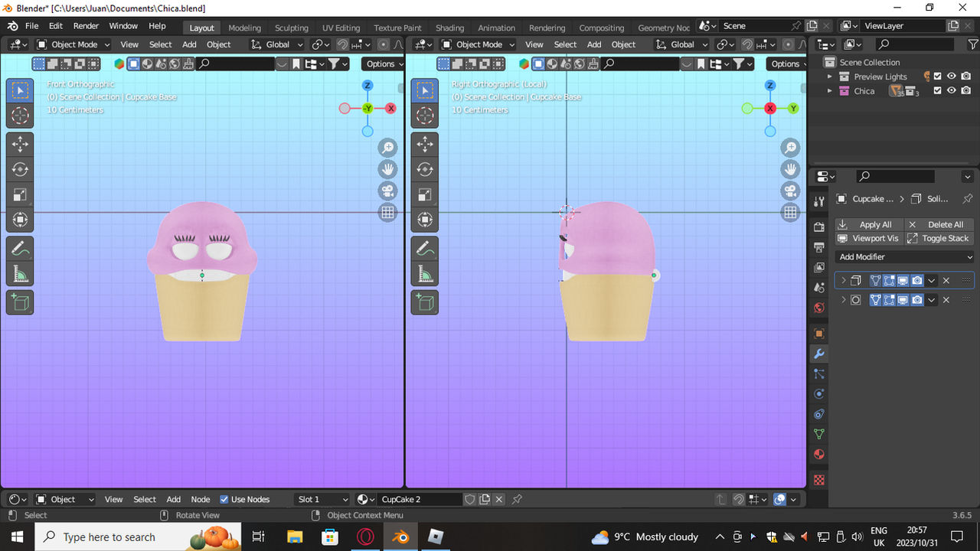Open the File menu
Viewport: 980px width, 551px height.
click(x=32, y=26)
